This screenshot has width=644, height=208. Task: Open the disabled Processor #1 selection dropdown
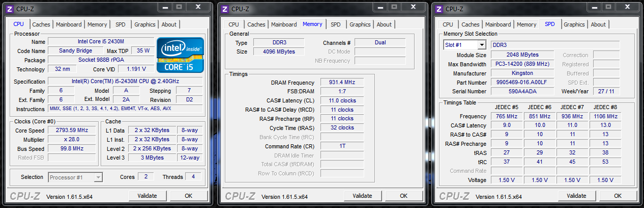(x=75, y=177)
